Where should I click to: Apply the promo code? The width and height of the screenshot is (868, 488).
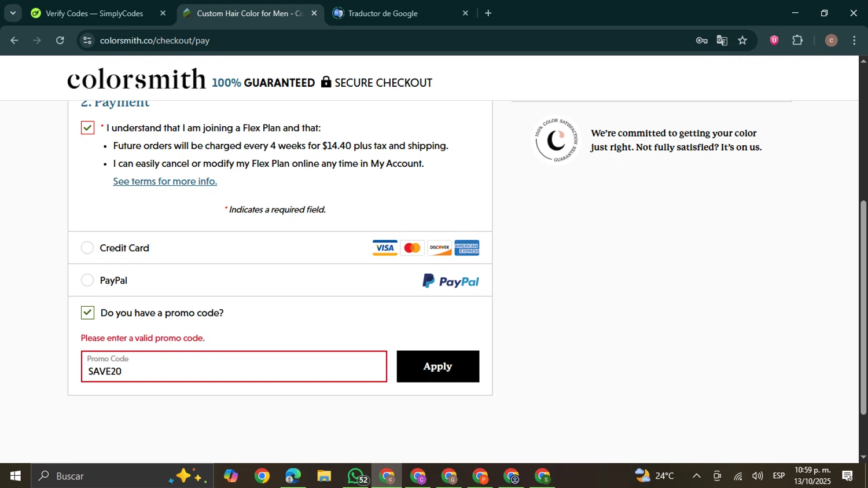click(438, 366)
